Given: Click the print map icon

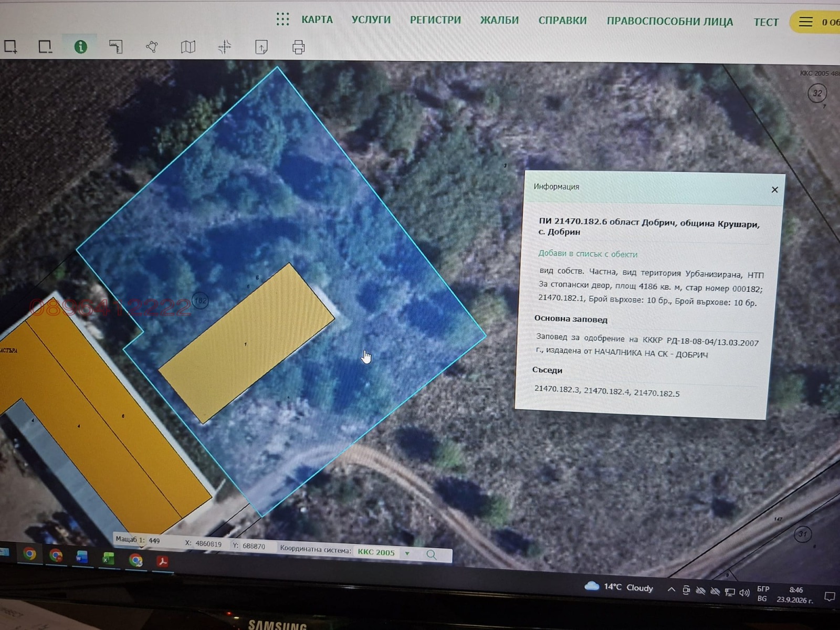Looking at the screenshot, I should [298, 47].
